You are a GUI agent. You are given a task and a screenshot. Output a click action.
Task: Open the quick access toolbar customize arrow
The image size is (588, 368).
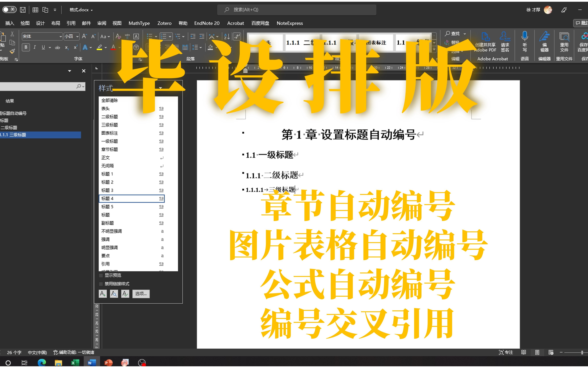(55, 10)
